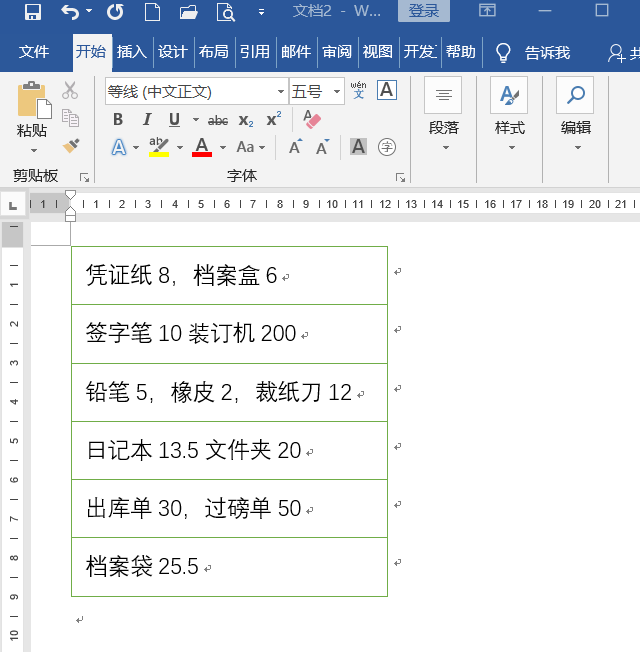Open ribbon display options icon
The height and width of the screenshot is (652, 640).
tap(487, 10)
